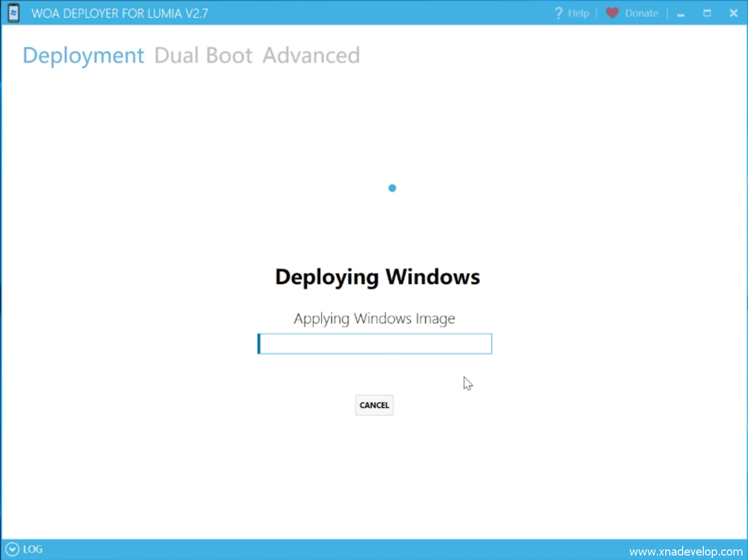Open the Donate link text

641,13
